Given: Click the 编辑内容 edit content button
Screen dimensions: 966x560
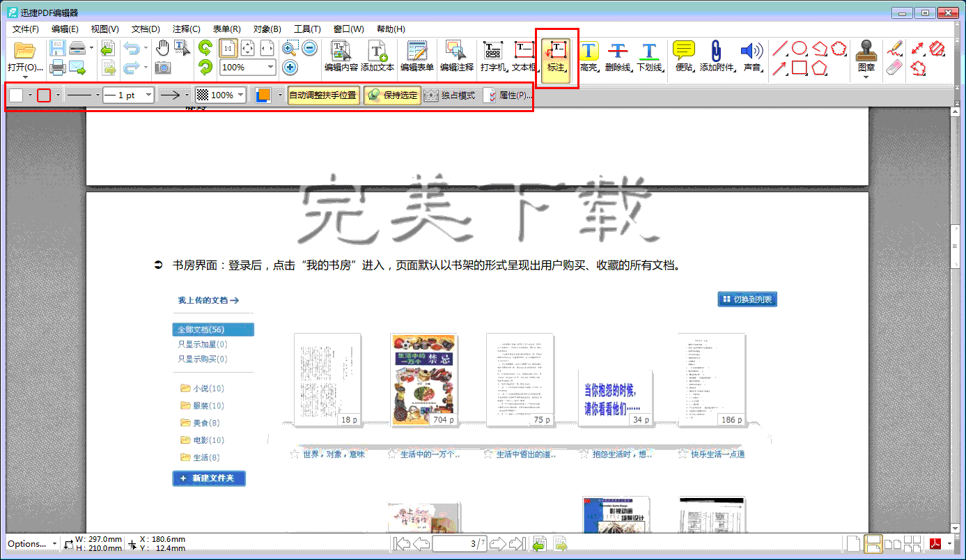Looking at the screenshot, I should (x=341, y=57).
